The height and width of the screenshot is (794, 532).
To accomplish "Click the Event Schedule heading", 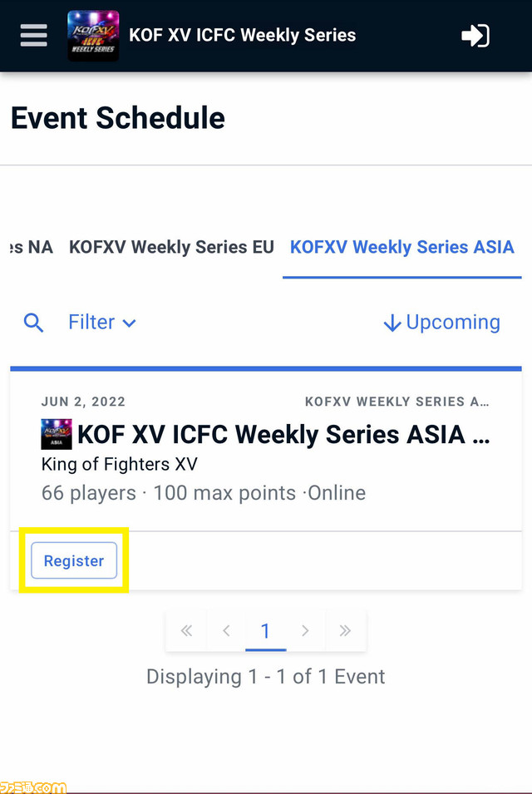I will click(117, 118).
